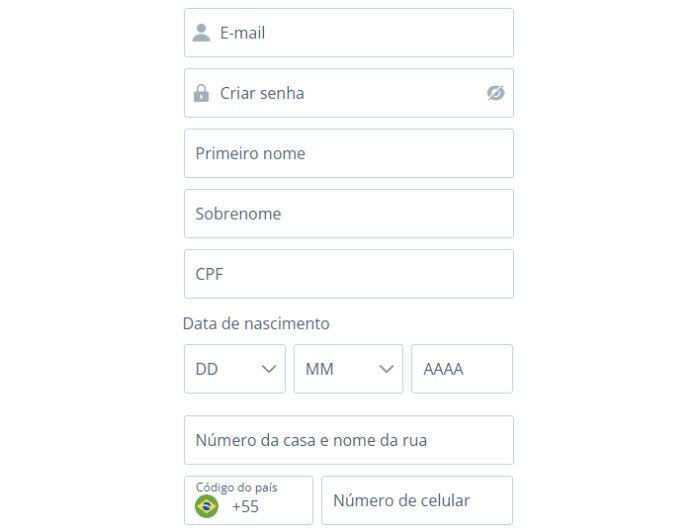
Task: Open the Código do país selector
Action: (x=249, y=500)
